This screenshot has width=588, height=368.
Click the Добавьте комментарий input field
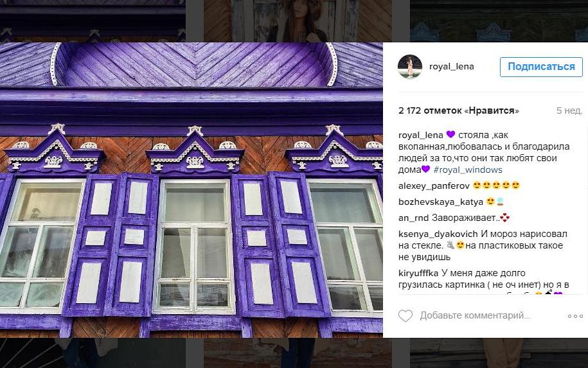pos(475,315)
